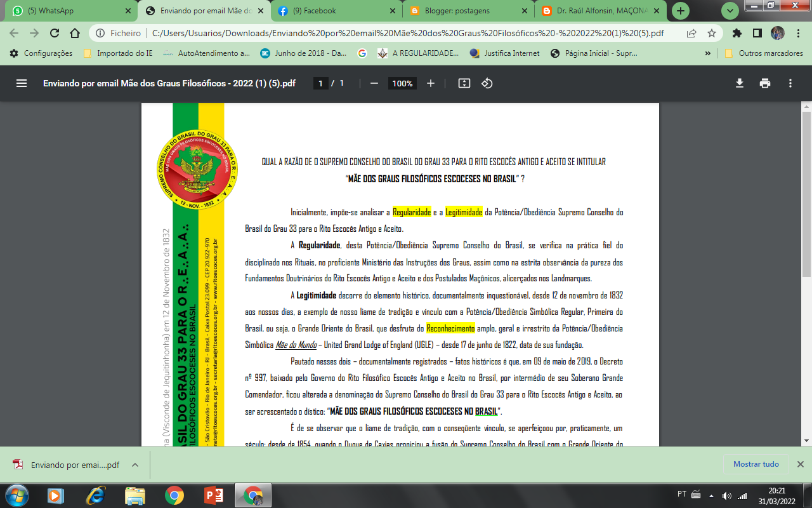
Task: Show hidden system tray icons
Action: click(x=711, y=495)
